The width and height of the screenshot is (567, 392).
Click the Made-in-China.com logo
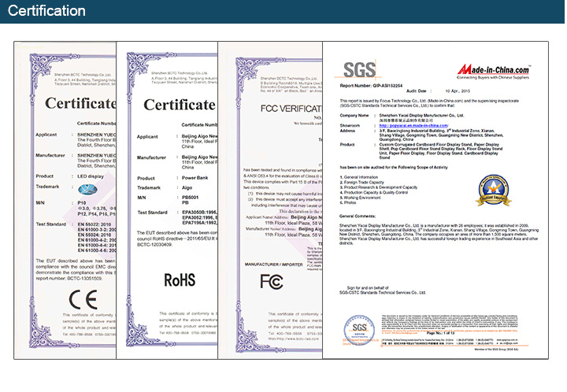[493, 72]
